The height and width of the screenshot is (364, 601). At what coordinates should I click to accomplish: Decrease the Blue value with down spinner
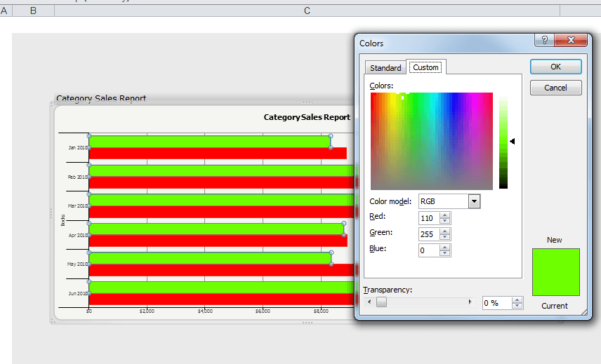tap(444, 253)
